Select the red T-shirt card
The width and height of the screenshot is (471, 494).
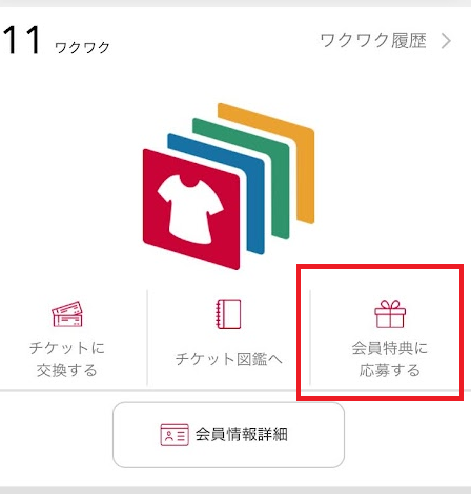coord(191,209)
